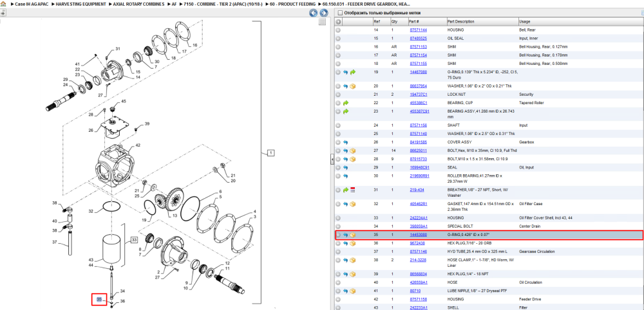Screen dimensions: 644x310
Task: Click the blue back arrow for ref 28 BOLT
Action: tap(345, 159)
